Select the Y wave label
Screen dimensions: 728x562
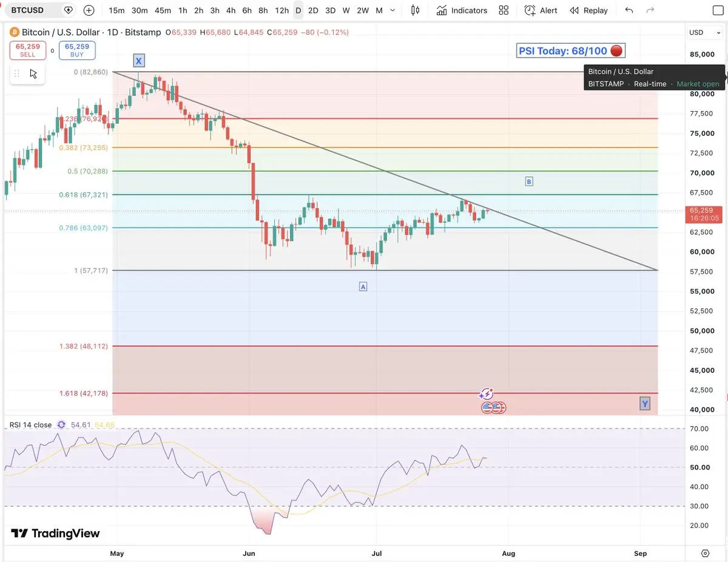(x=645, y=404)
